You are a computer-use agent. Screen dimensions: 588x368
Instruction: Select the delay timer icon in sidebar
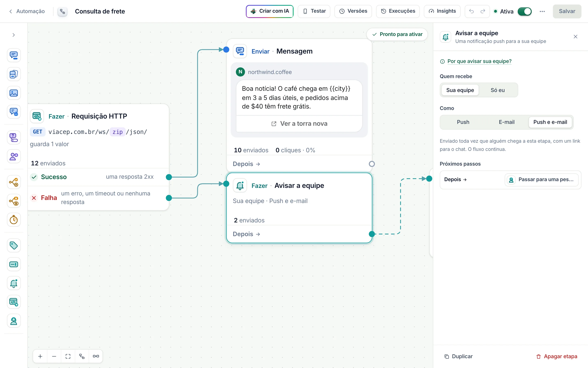coord(14,220)
